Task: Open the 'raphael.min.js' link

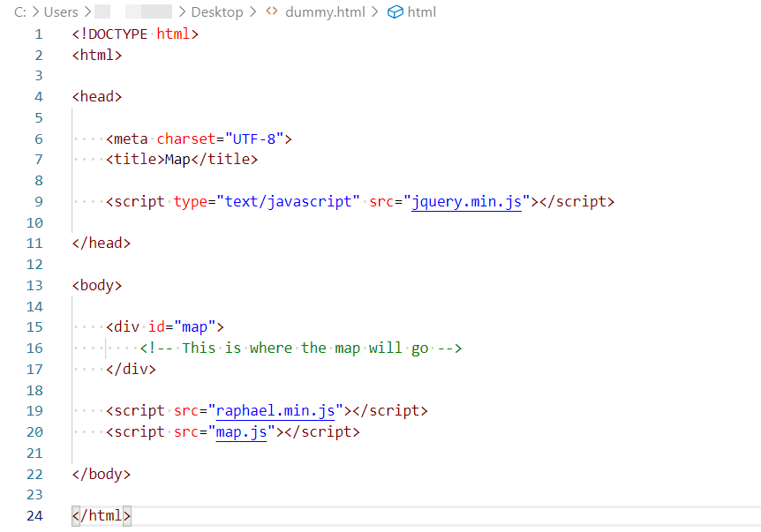Action: tap(275, 411)
